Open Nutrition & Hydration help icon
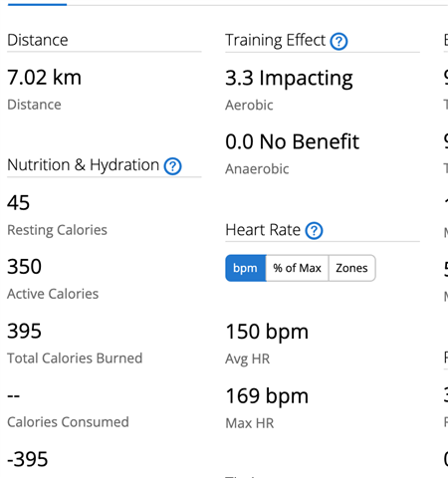Image resolution: width=448 pixels, height=478 pixels. (x=172, y=166)
